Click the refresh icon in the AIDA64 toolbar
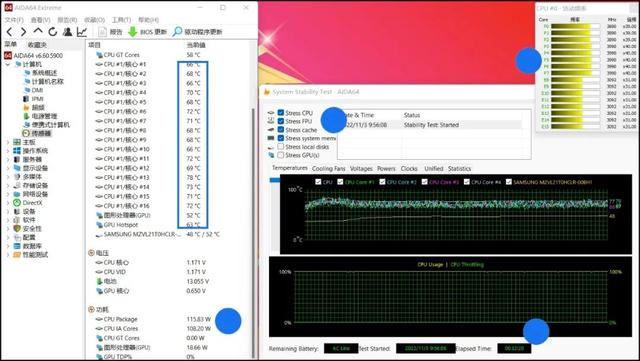Viewport: 640px width, 361px height. tap(53, 31)
